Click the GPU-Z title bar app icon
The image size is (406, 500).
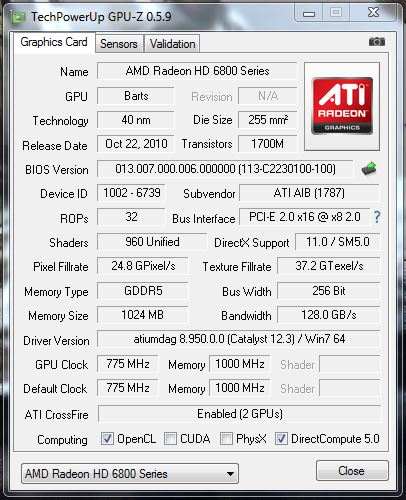point(19,17)
